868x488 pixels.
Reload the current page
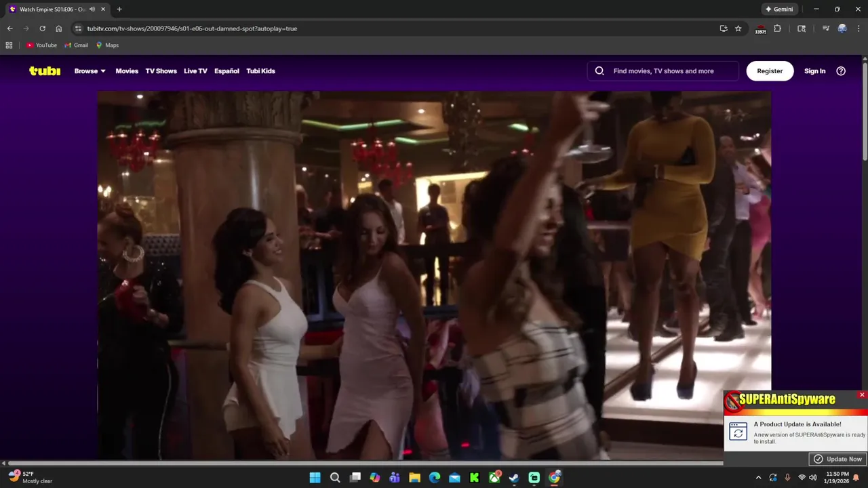[42, 28]
